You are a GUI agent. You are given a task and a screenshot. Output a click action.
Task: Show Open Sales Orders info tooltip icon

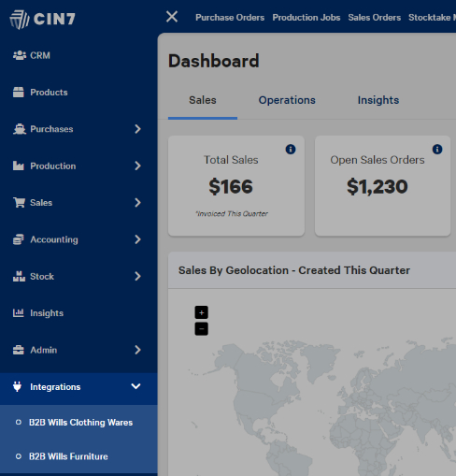pyautogui.click(x=437, y=150)
